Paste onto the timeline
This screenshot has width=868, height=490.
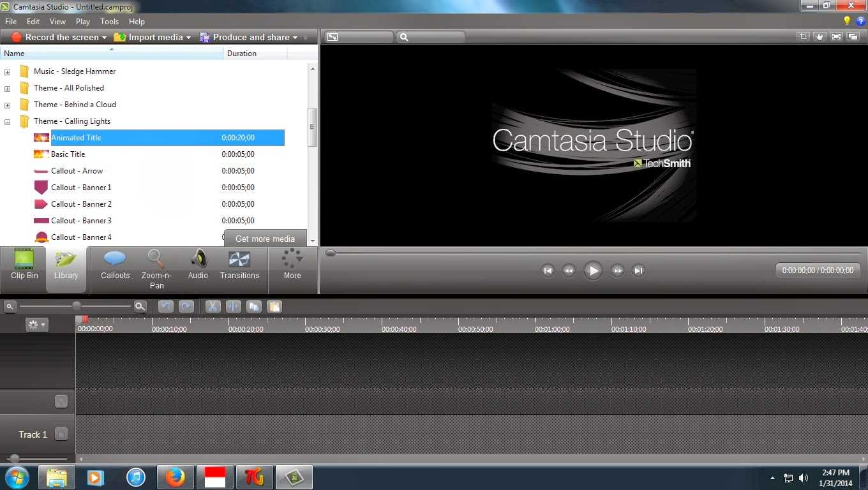[274, 307]
